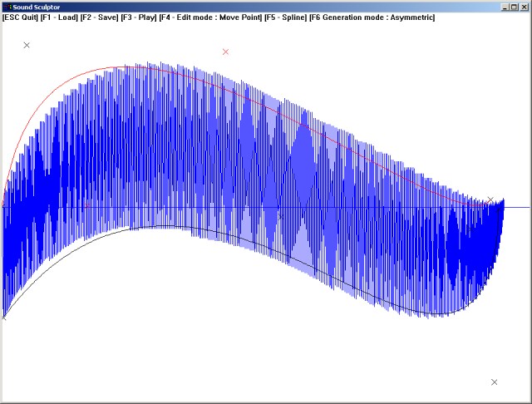This screenshot has height=404, width=532.
Task: Select the red control point on center line
Action: point(86,206)
